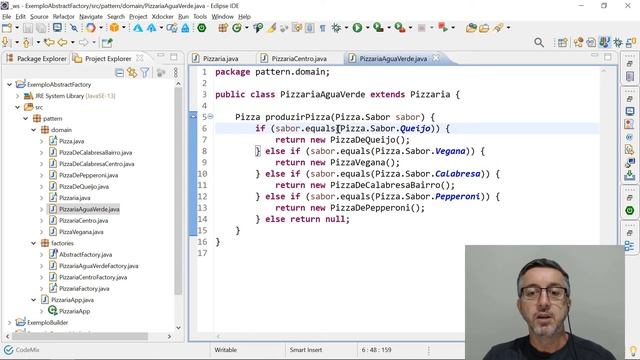This screenshot has height=360, width=640.
Task: Collapse the domain package
Action: [33, 130]
